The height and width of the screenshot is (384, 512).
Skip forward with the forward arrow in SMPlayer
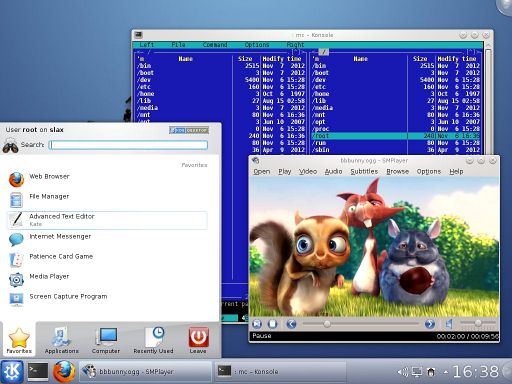pyautogui.click(x=430, y=324)
